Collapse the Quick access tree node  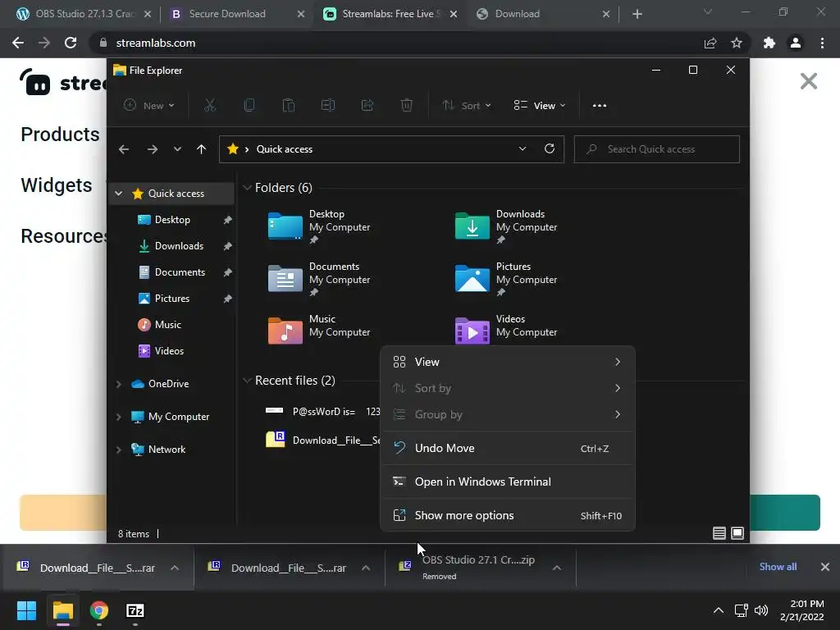point(119,194)
